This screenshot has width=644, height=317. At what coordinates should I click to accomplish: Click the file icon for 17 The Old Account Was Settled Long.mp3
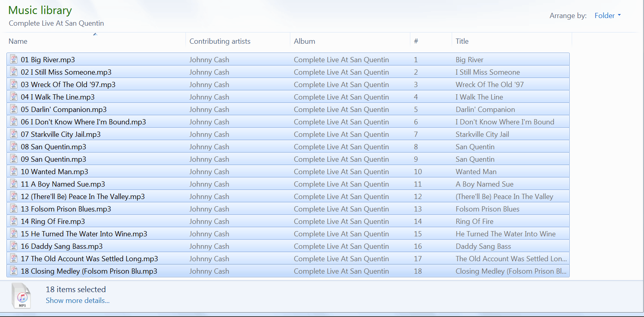(14, 258)
